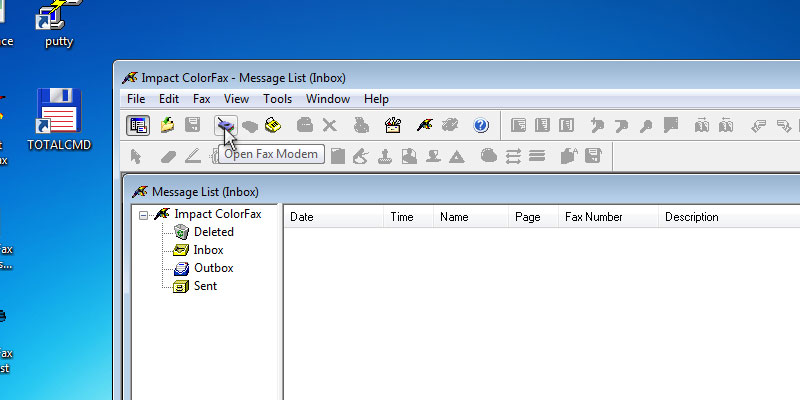Select the Sent folder in tree
The height and width of the screenshot is (400, 800).
[x=205, y=286]
